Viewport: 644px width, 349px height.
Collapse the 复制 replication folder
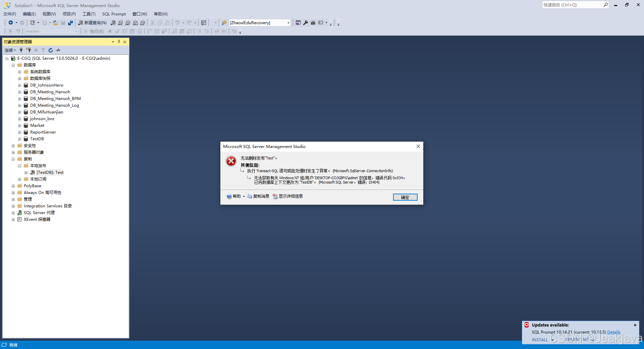(x=13, y=159)
